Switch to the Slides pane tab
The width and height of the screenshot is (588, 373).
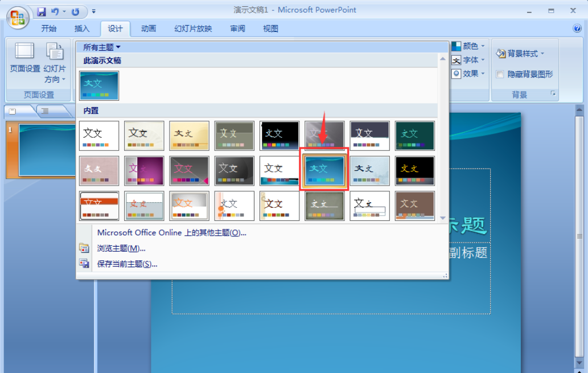tap(19, 111)
